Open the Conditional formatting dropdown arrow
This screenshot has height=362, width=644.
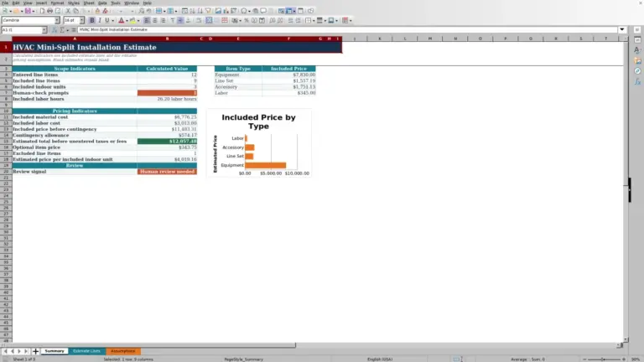tap(351, 20)
